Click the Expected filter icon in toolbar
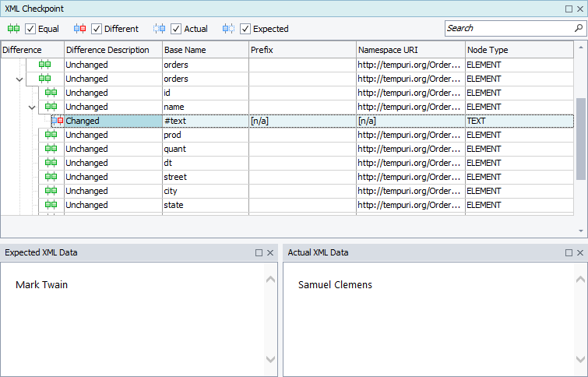The width and height of the screenshot is (588, 377). coord(228,29)
